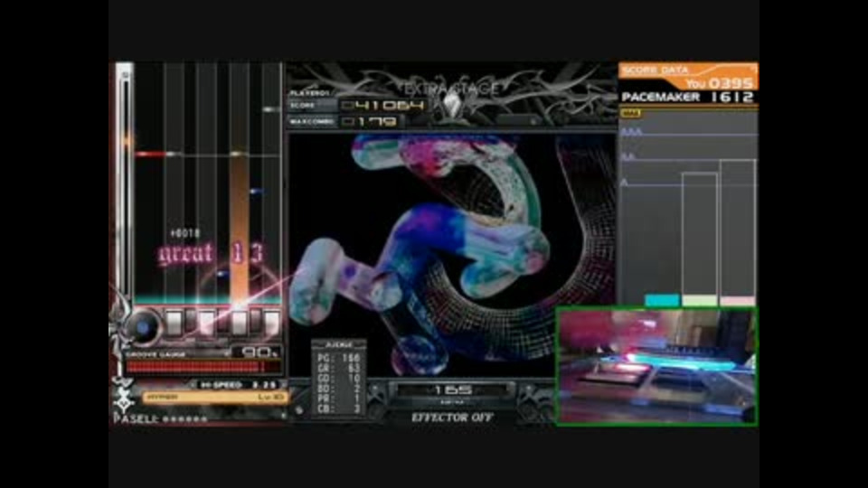This screenshot has height=488, width=868.
Task: Click the cyan base of the graph bar
Action: [662, 300]
